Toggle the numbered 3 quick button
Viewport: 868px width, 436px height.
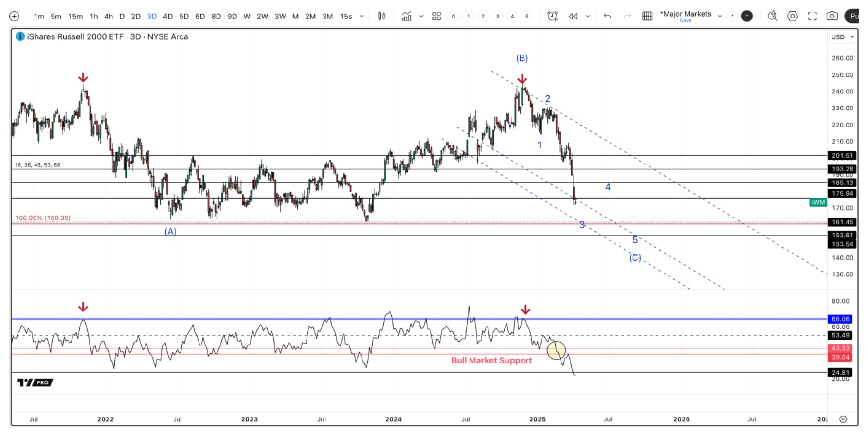click(x=498, y=16)
